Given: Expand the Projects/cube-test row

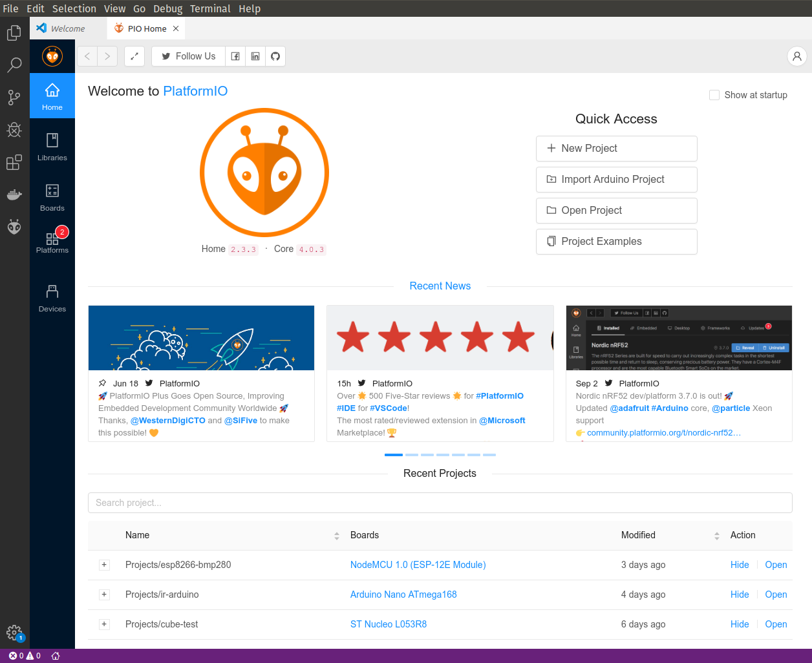Looking at the screenshot, I should pyautogui.click(x=104, y=624).
